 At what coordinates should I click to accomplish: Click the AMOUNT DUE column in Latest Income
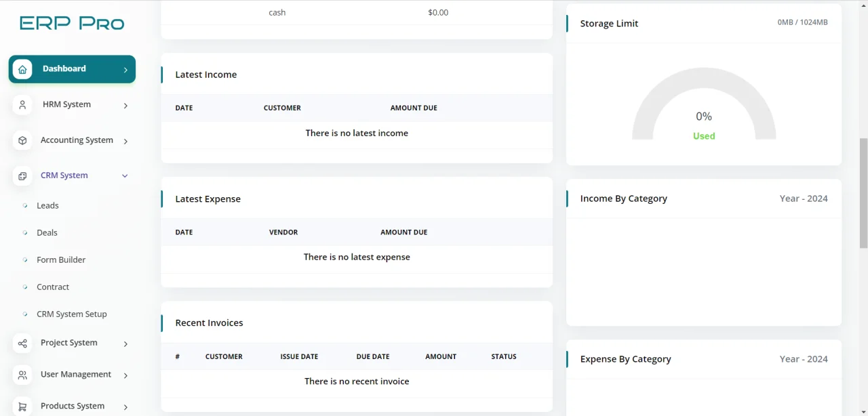point(414,108)
